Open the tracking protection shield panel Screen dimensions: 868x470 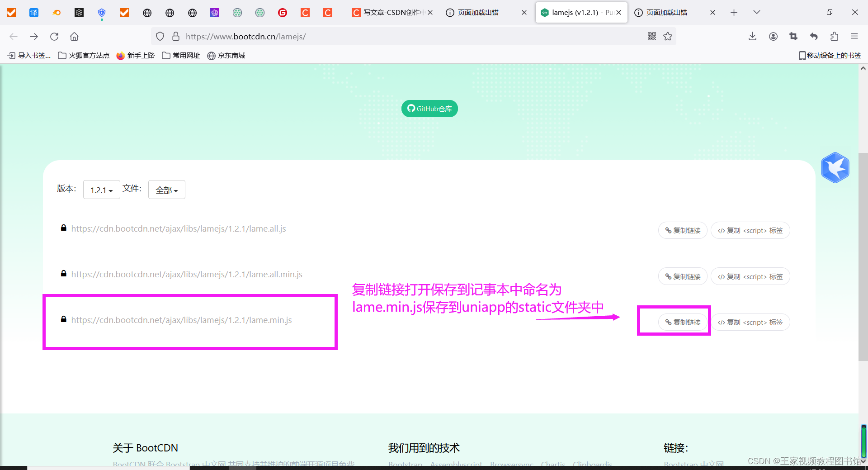pos(160,37)
